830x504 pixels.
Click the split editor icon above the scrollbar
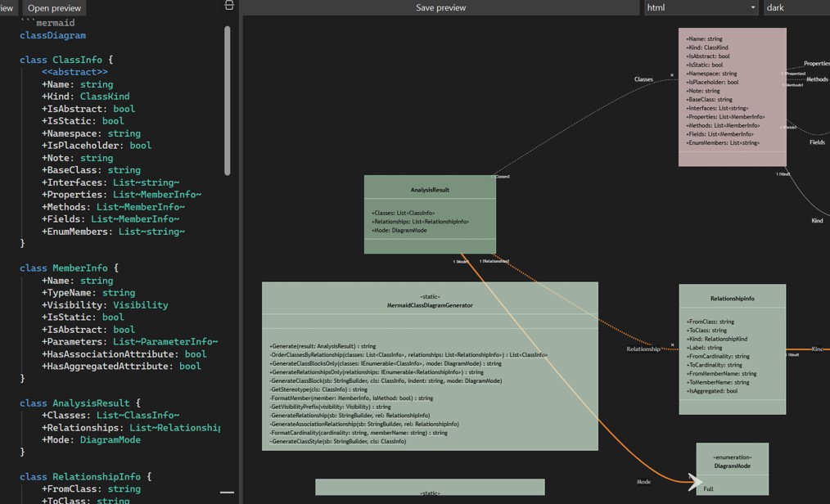point(228,5)
